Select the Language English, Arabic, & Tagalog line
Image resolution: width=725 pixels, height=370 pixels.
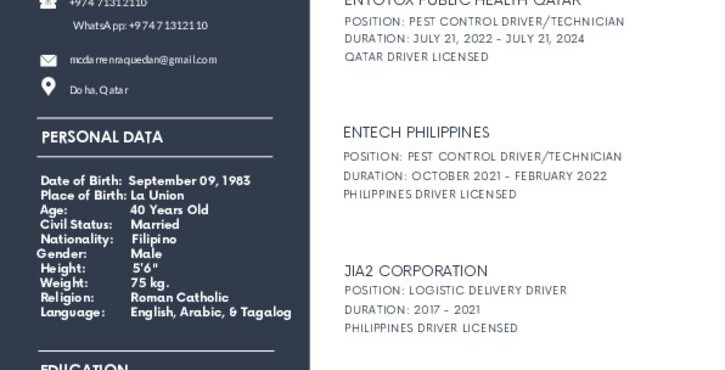(166, 313)
